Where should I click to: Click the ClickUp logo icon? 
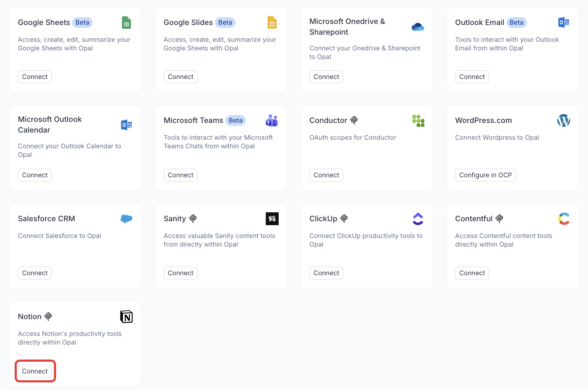coord(418,219)
